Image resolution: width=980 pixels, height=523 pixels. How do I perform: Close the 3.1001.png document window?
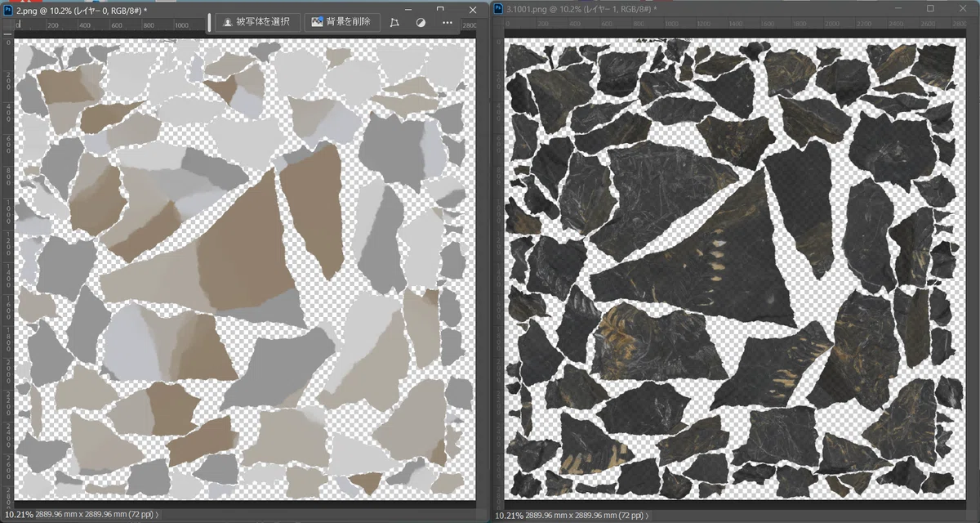tap(962, 7)
